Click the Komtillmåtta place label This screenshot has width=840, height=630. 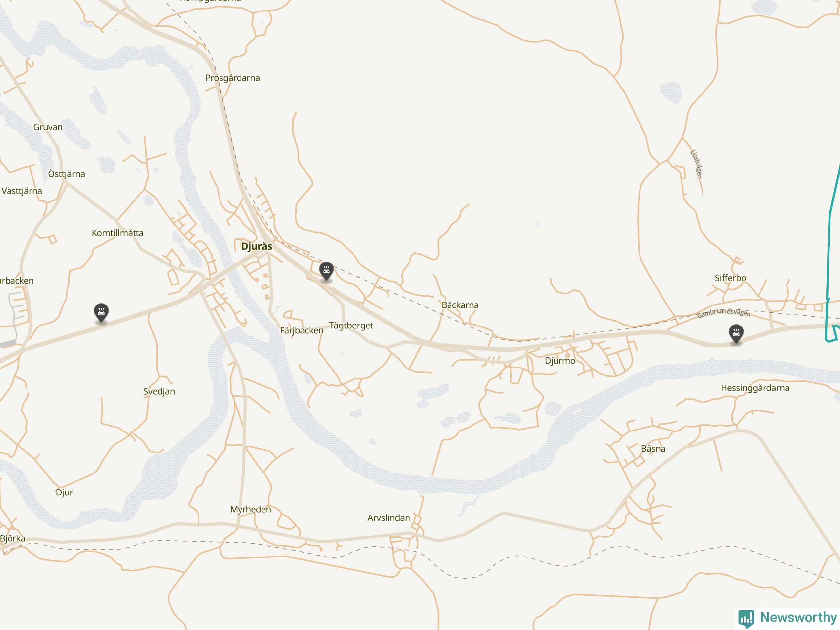pos(118,233)
